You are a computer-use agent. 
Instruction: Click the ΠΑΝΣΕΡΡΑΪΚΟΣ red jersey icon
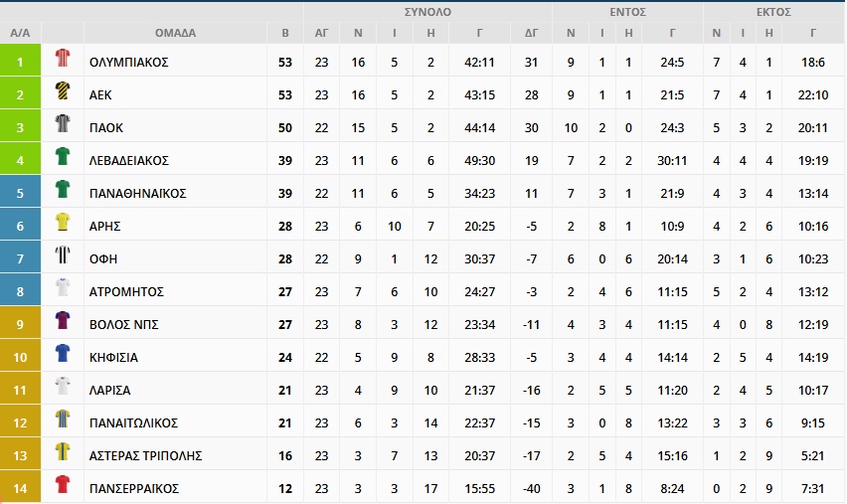[63, 484]
